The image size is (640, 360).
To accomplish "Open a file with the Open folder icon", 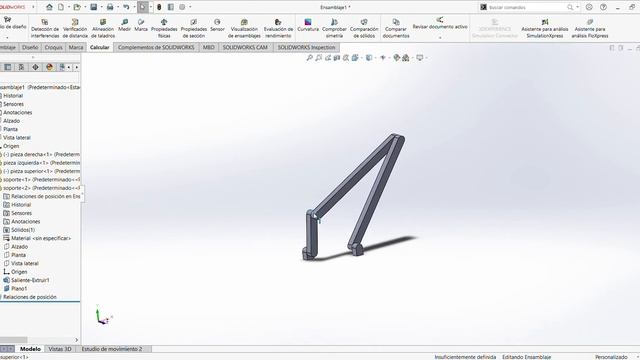I will 77,7.
